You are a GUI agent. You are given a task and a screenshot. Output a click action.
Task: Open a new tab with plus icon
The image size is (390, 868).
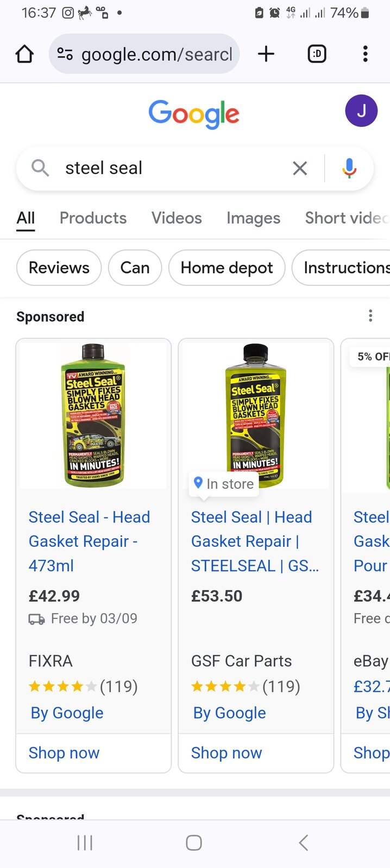[x=266, y=54]
